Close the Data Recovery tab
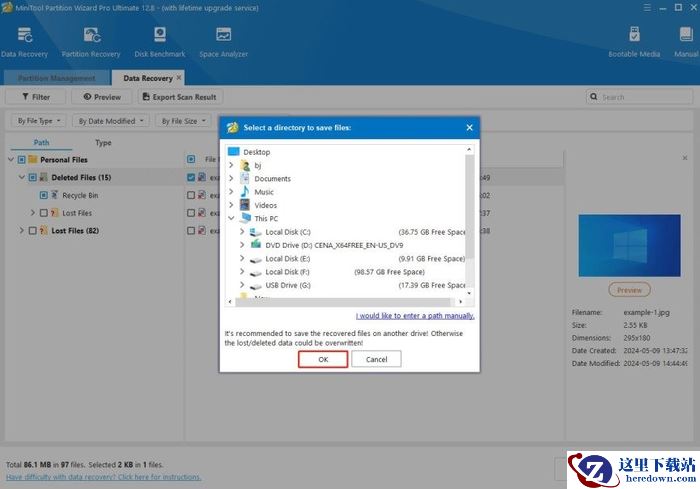Screen dimensions: 700x489 tap(179, 77)
